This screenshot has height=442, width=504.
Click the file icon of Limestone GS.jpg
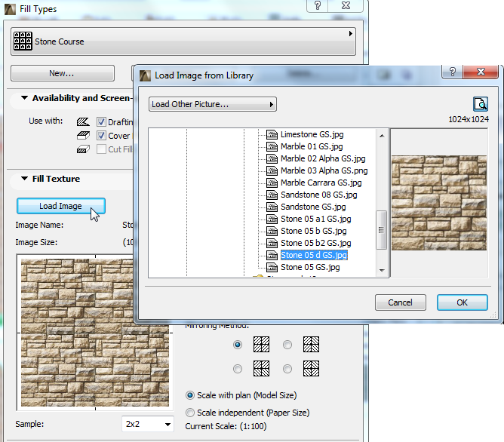[x=272, y=134]
